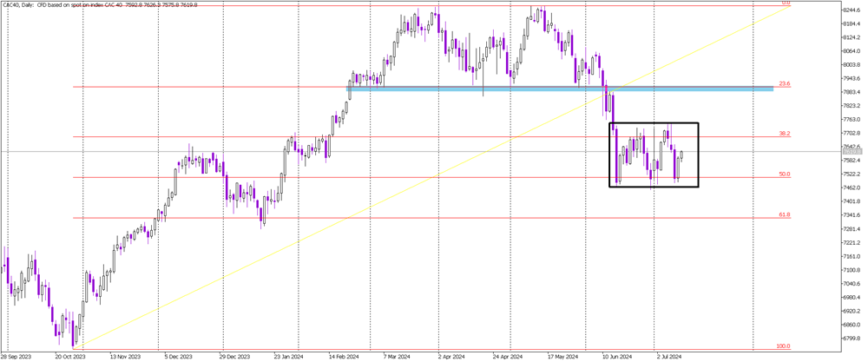Click the 7100.8 price axis label
Viewport: 868px width, 362px height.
[x=851, y=270]
